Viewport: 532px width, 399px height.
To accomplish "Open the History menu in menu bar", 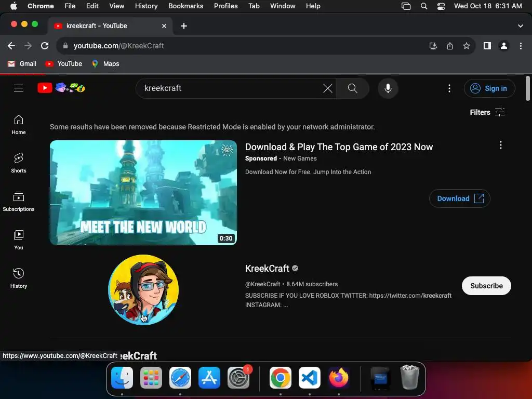I will [x=146, y=6].
